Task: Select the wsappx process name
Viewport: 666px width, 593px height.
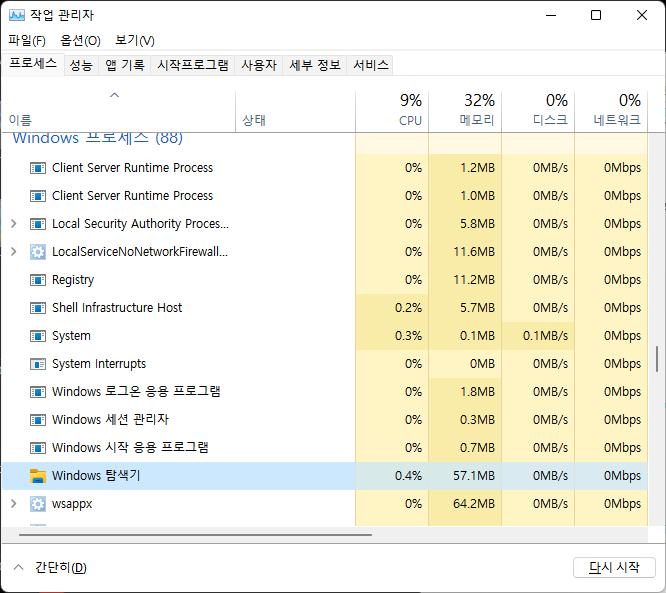Action: [x=72, y=504]
